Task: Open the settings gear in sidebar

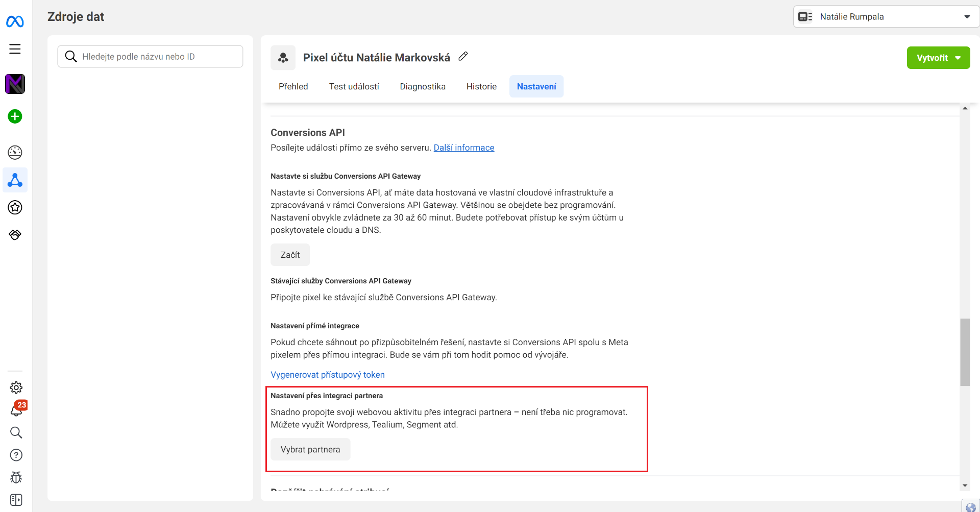Action: point(16,387)
